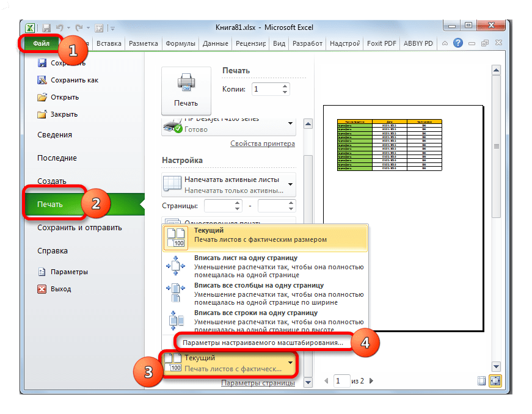The image size is (532, 414).
Task: Select Вписать все строки на одну страницу
Action: 265,321
